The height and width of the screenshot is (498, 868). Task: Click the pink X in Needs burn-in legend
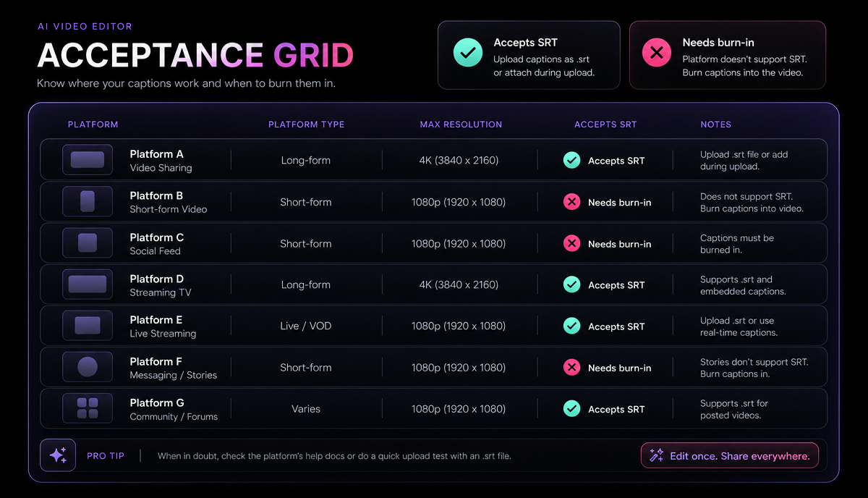pos(657,53)
